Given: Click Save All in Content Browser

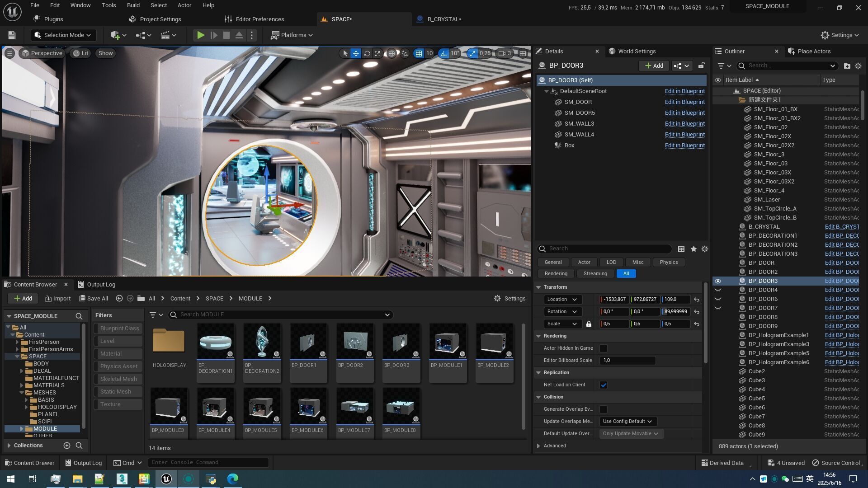Looking at the screenshot, I should (x=94, y=299).
